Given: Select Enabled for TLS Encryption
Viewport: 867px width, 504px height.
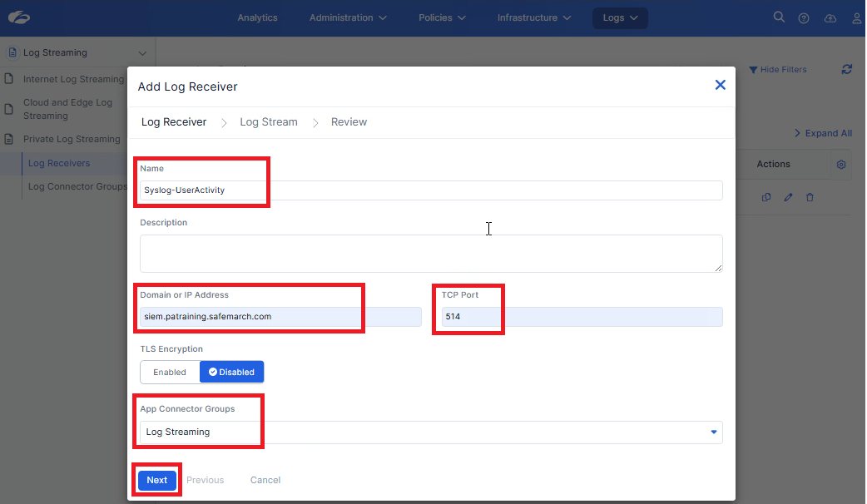Looking at the screenshot, I should click(x=170, y=372).
